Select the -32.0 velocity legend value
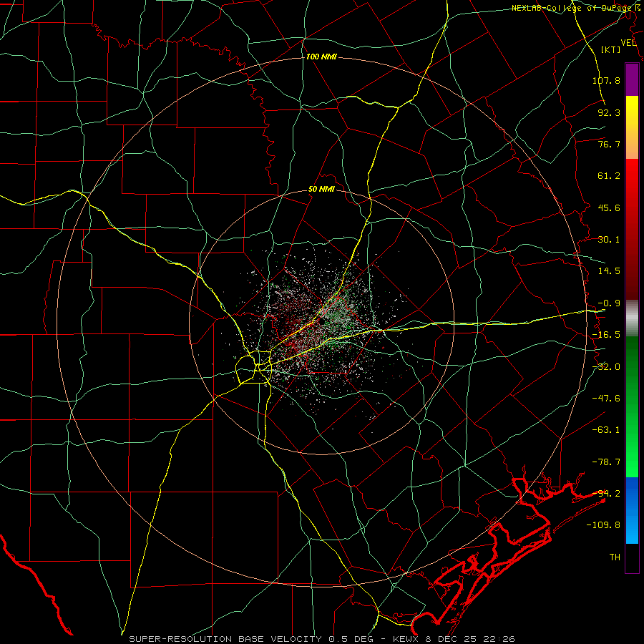This screenshot has height=644, width=644. pyautogui.click(x=606, y=367)
